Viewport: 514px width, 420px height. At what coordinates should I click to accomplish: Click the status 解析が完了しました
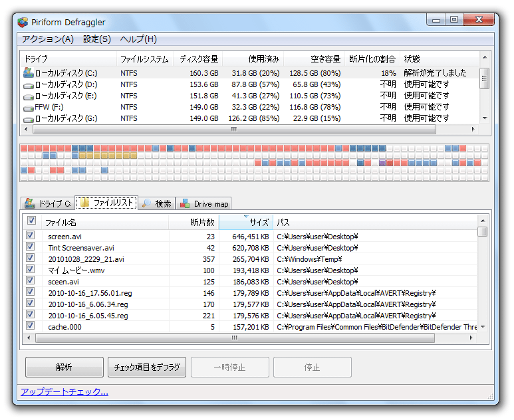click(435, 72)
